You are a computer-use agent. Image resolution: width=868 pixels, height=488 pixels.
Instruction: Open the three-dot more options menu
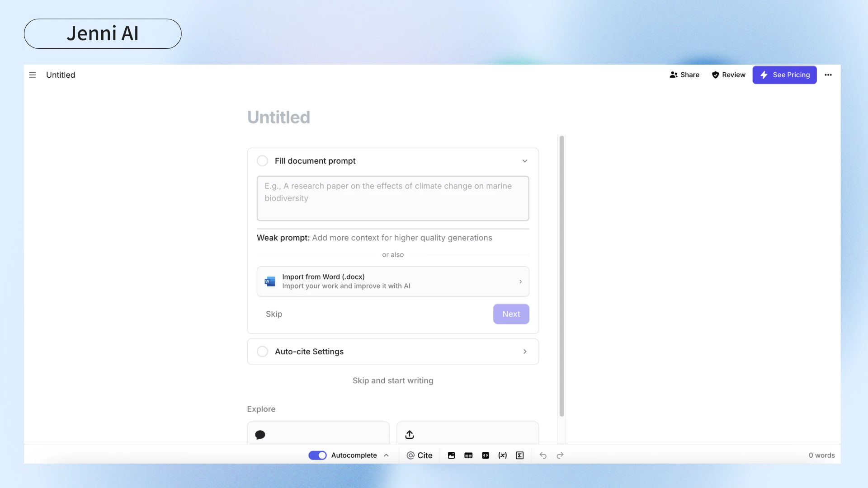click(x=828, y=75)
